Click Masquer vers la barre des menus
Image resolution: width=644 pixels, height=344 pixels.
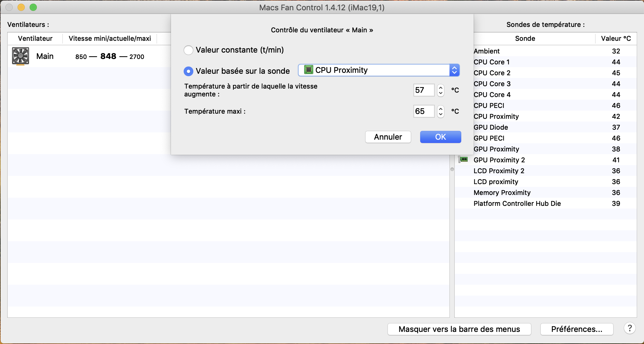click(x=459, y=329)
